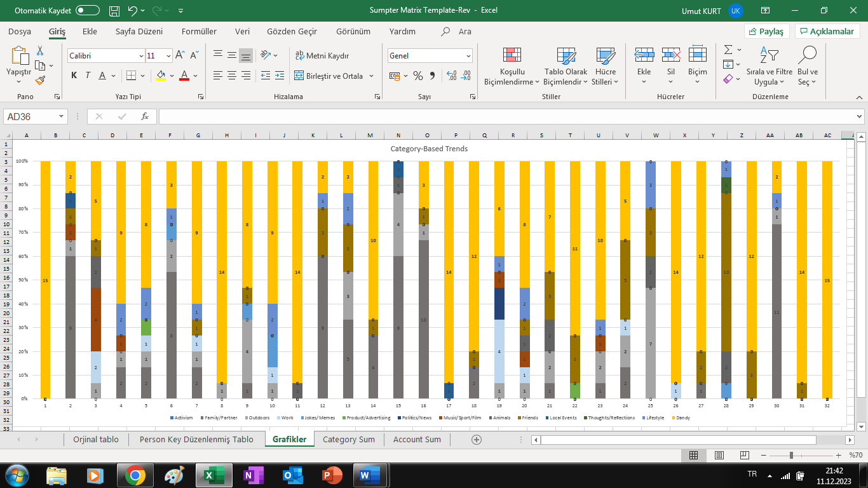Viewport: 868px width, 488px height.
Task: Click the AutoSum sigma icon
Action: pyautogui.click(x=728, y=50)
